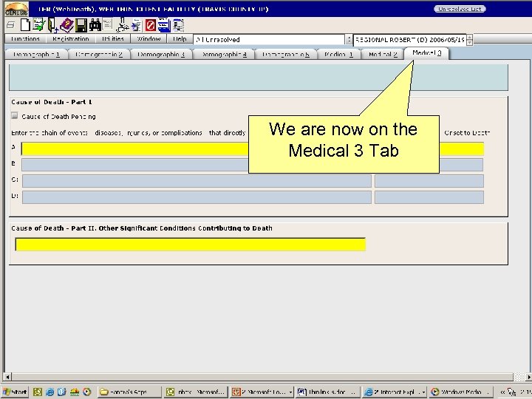The width and height of the screenshot is (532, 399).
Task: Toggle the Cause of Death Pending checkbox
Action: [x=15, y=116]
